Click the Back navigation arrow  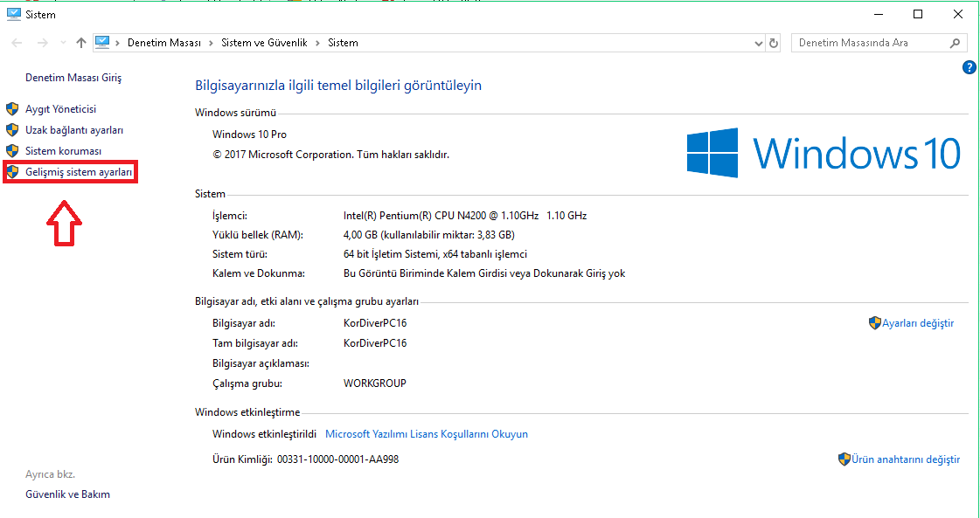click(x=17, y=43)
